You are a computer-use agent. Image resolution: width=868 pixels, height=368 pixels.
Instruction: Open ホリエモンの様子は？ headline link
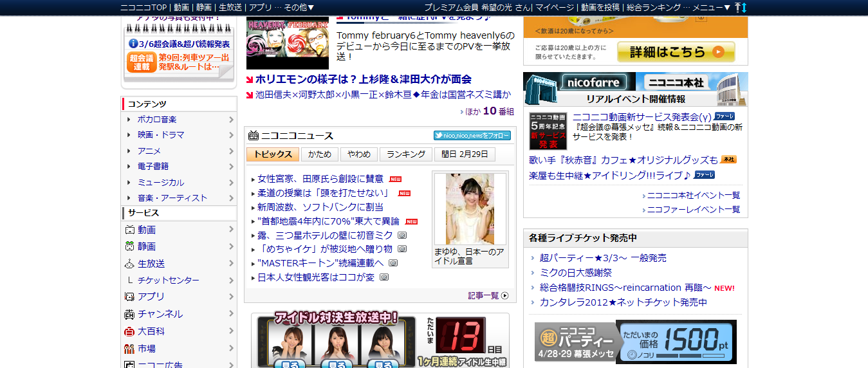(x=364, y=79)
